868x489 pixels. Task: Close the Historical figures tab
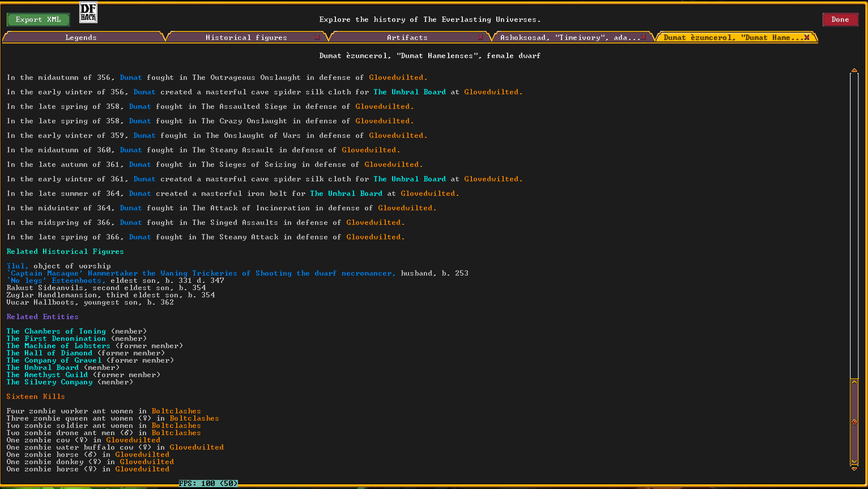[317, 37]
